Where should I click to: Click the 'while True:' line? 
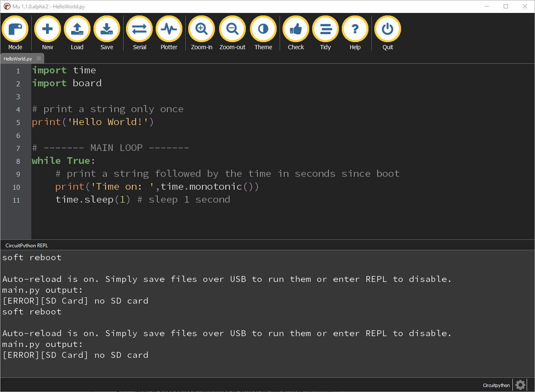coord(64,161)
